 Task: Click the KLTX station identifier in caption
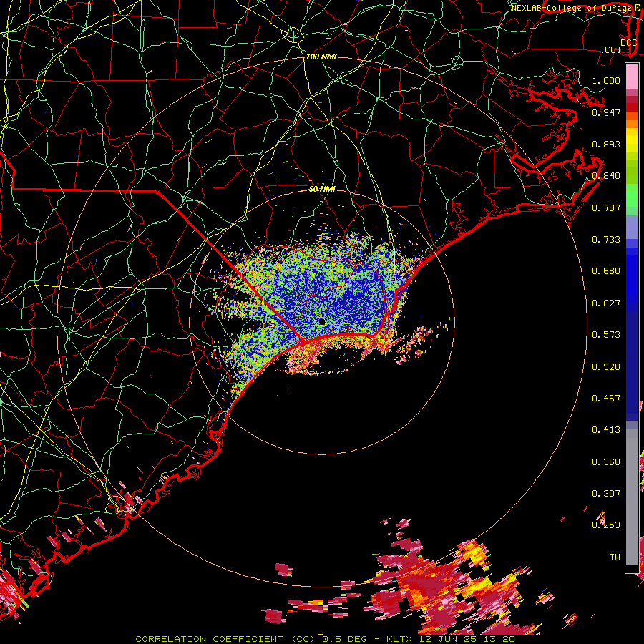coord(401,639)
